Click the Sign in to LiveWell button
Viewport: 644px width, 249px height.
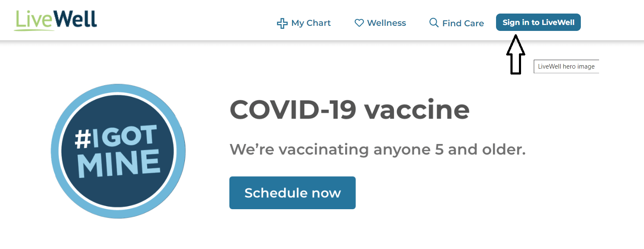pos(538,22)
